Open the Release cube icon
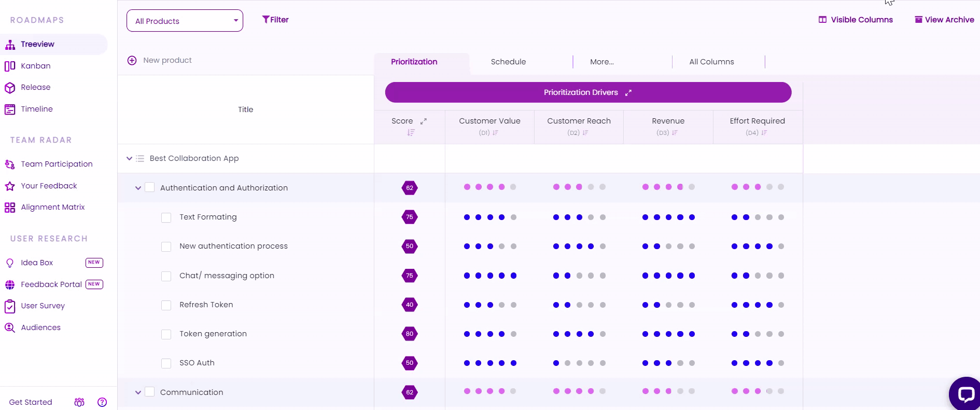 (10, 88)
